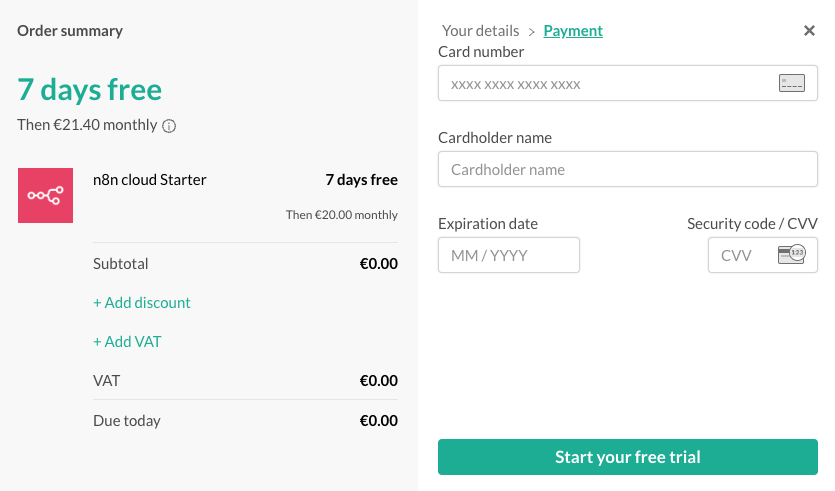Close the checkout dialog with X
This screenshot has width=835, height=491.
[x=810, y=31]
